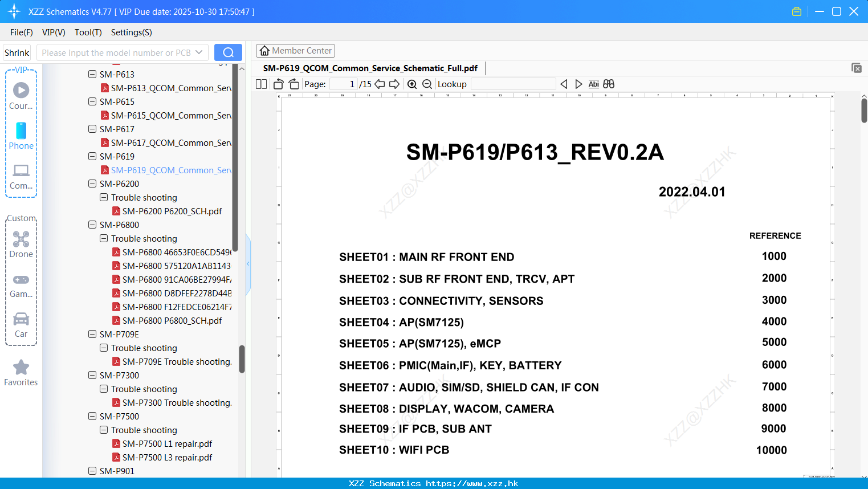Screen dimensions: 868x489
Task: Open SM-P6200 P6200_SCH.pdf
Action: click(x=167, y=211)
